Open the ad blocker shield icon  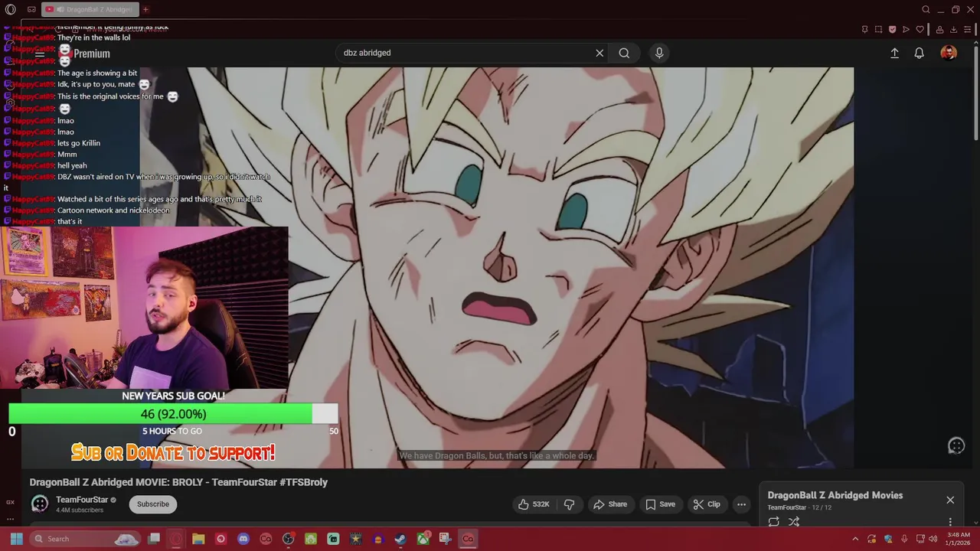point(892,30)
